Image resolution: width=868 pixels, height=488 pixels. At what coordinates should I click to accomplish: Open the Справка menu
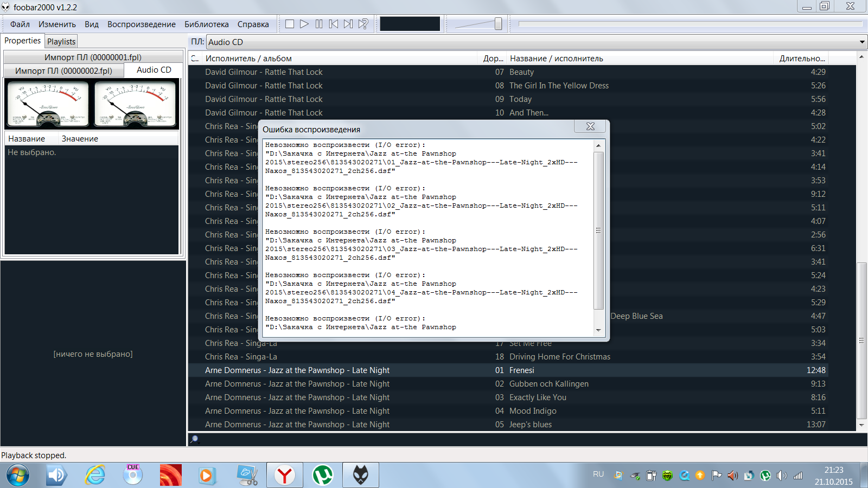pos(253,24)
